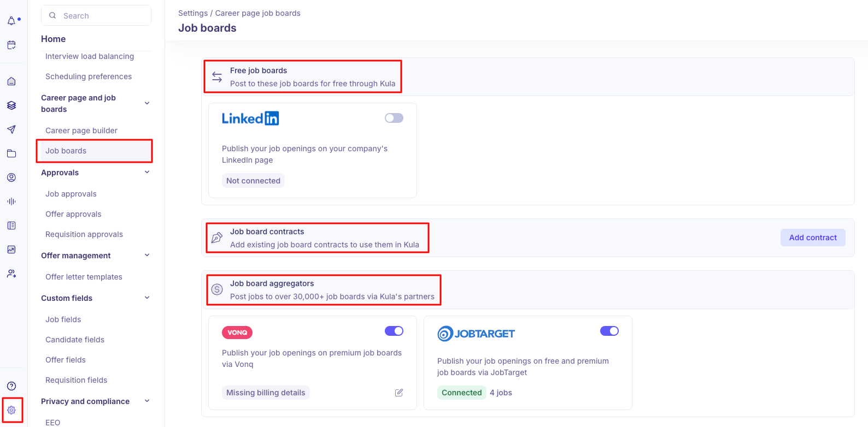The height and width of the screenshot is (427, 868).
Task: Click the Job boards page title
Action: (207, 28)
